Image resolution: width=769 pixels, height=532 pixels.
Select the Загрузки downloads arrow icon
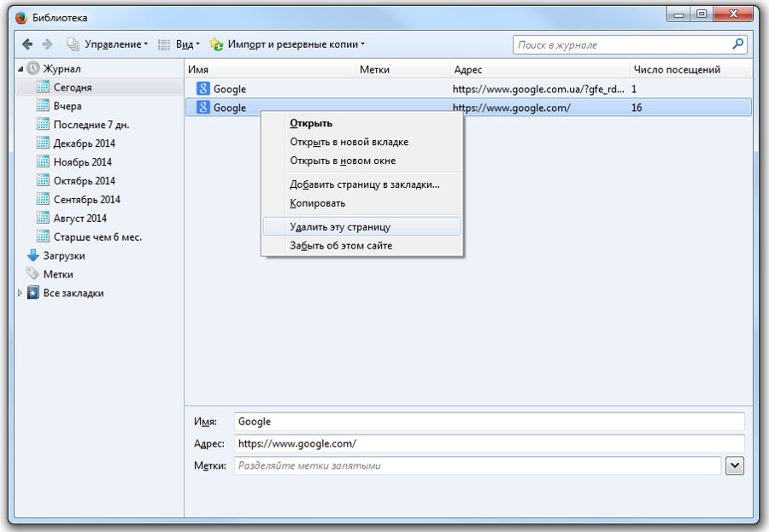[33, 255]
